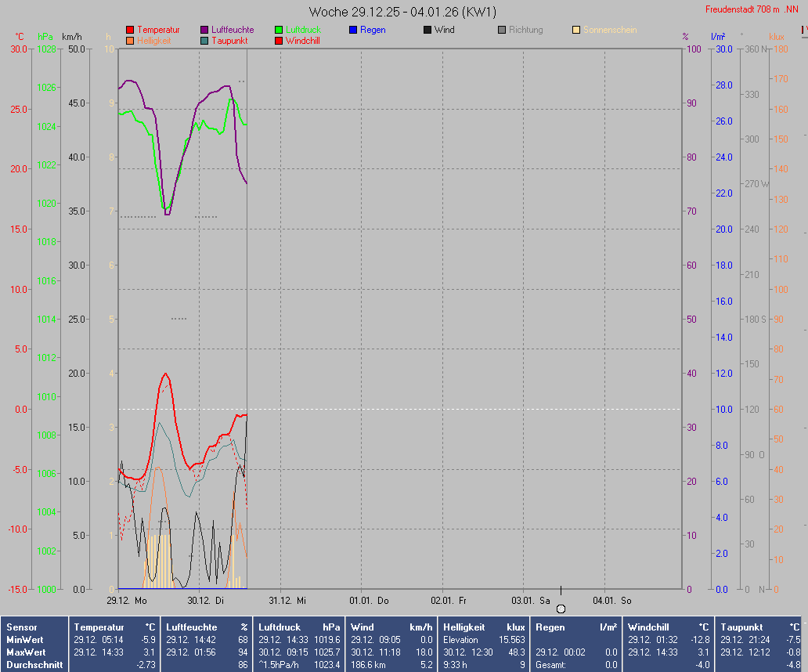Click the black Wind legend square
The width and height of the screenshot is (808, 672).
427,30
